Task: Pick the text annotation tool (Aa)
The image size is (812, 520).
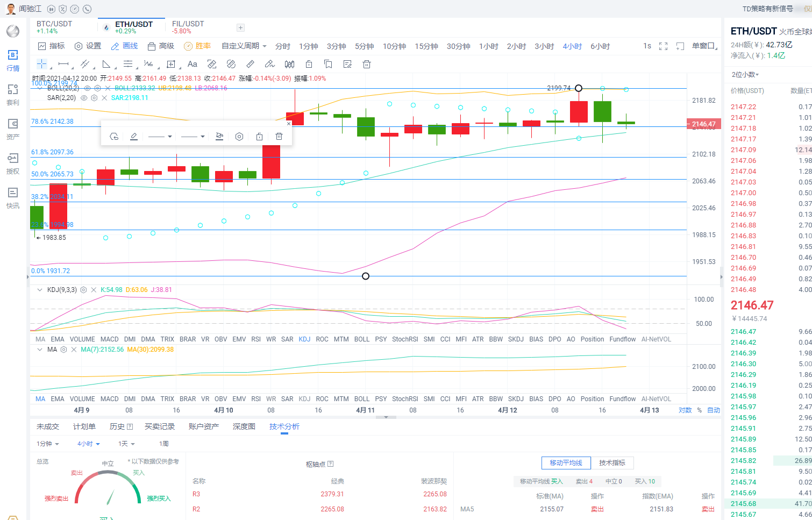Action: click(x=192, y=64)
